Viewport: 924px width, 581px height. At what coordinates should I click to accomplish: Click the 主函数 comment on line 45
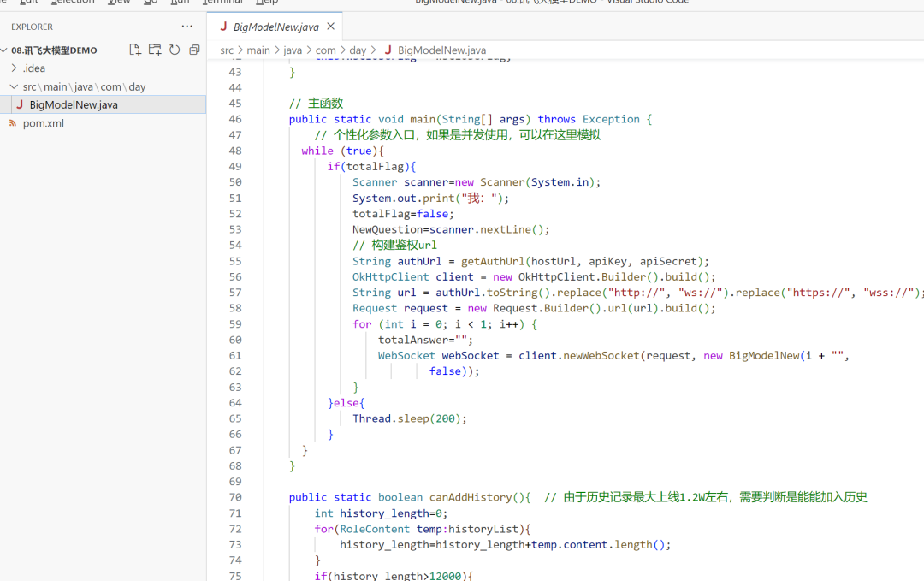316,104
